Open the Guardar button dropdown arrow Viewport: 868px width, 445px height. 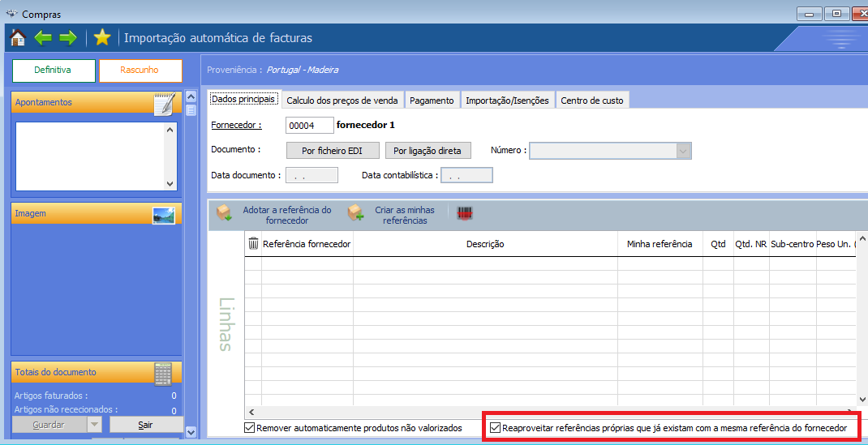tap(95, 425)
